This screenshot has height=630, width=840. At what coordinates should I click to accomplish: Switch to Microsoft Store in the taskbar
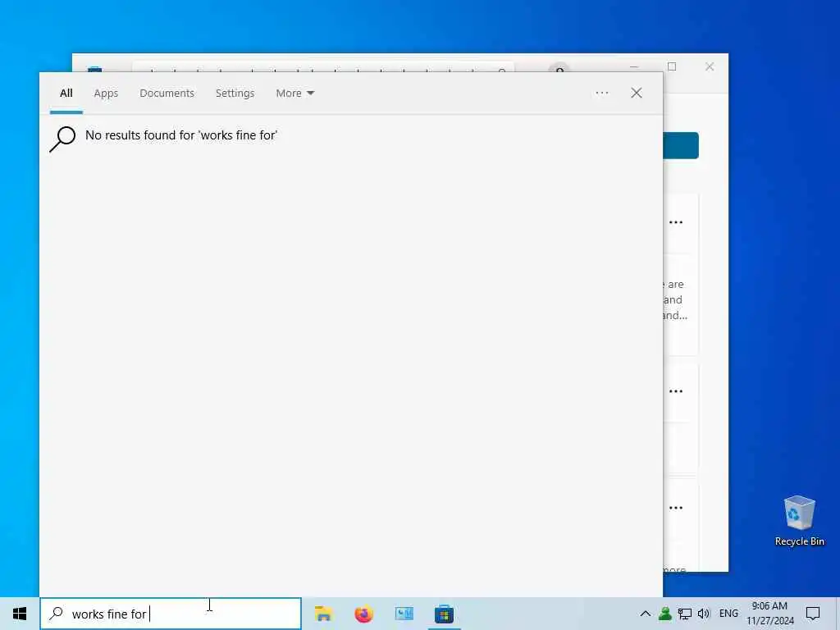pos(444,614)
